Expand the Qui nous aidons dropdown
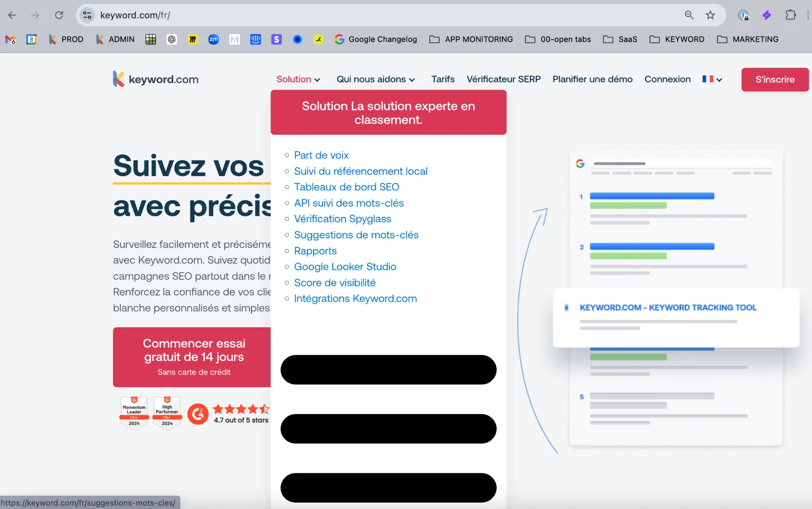This screenshot has height=509, width=812. pyautogui.click(x=375, y=79)
